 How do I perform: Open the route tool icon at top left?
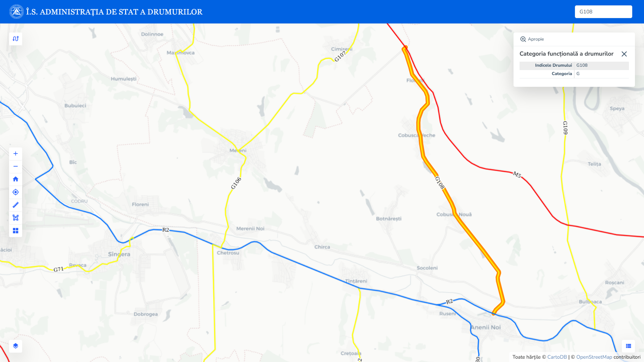click(x=15, y=39)
